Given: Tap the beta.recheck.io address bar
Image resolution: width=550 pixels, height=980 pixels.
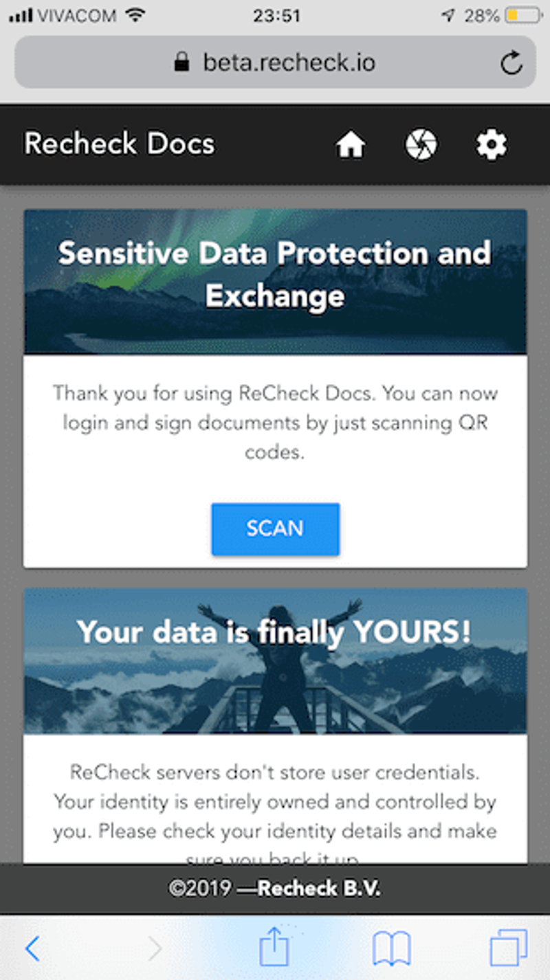Looking at the screenshot, I should tap(289, 63).
